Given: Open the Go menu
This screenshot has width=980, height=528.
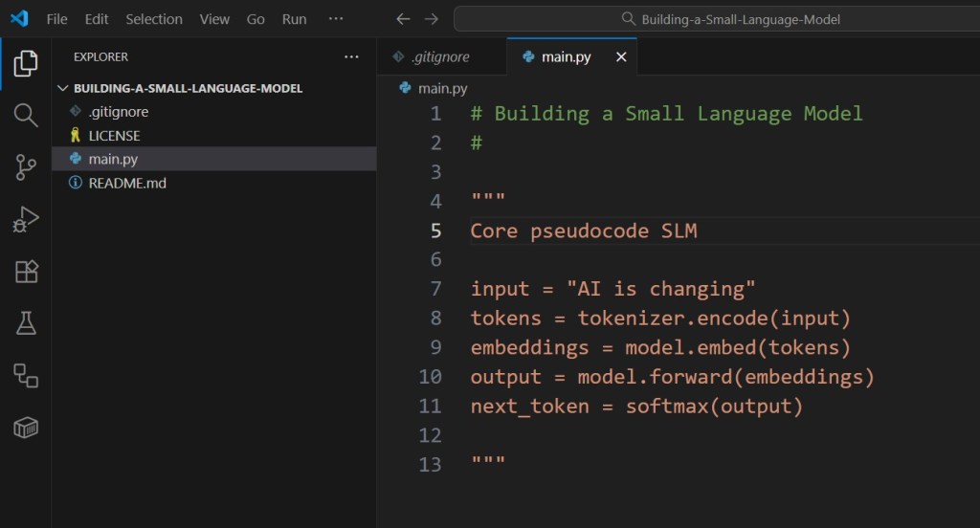Looking at the screenshot, I should pyautogui.click(x=255, y=19).
